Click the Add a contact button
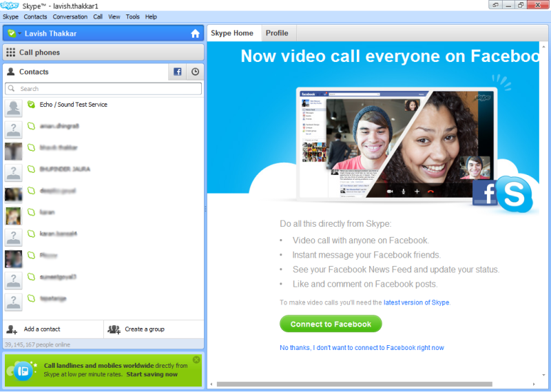The height and width of the screenshot is (392, 551). point(53,329)
